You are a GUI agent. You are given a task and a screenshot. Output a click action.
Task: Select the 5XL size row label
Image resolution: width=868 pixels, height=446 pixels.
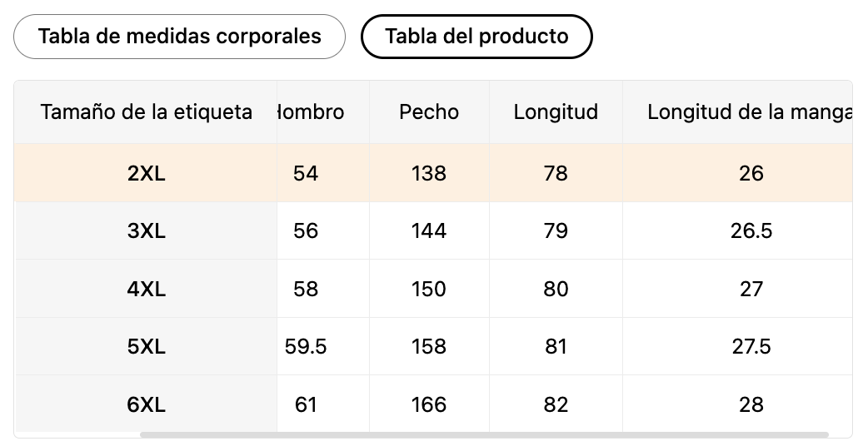[146, 346]
